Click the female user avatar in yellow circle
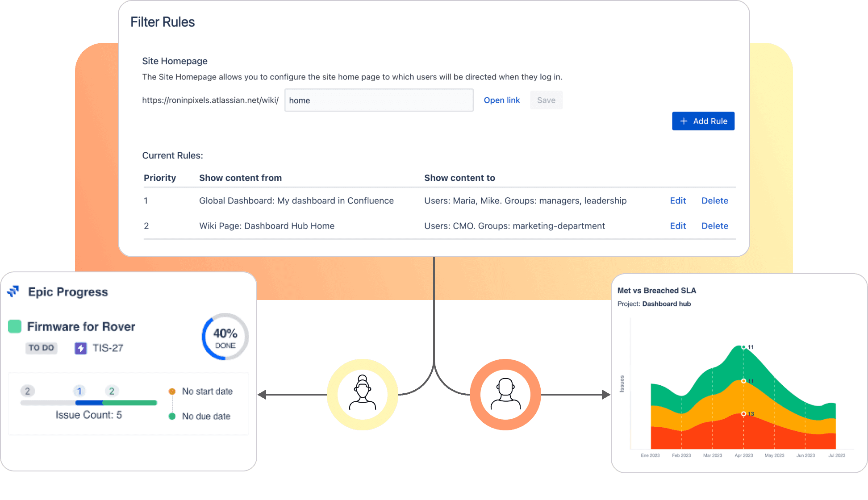 (363, 395)
